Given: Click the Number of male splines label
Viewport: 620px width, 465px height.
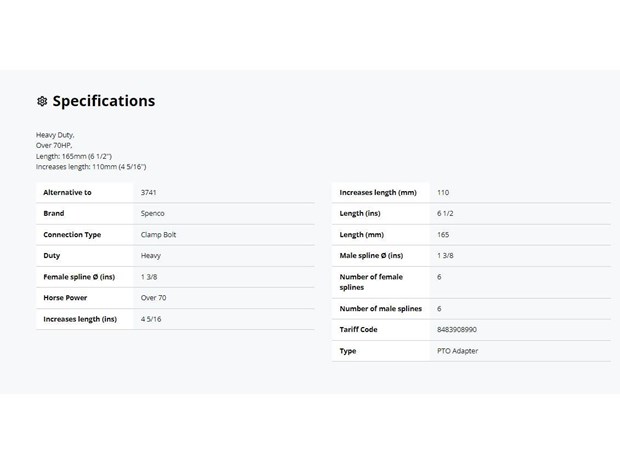Looking at the screenshot, I should pos(380,308).
